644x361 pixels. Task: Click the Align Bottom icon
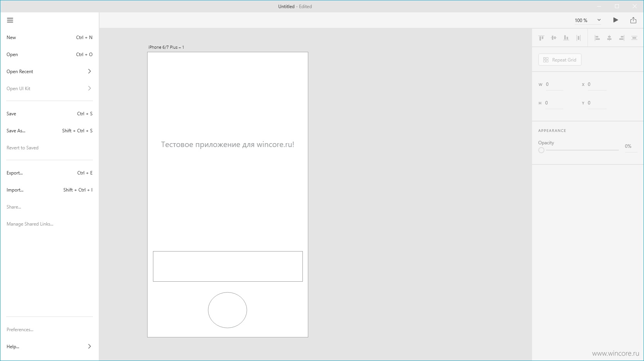[566, 38]
